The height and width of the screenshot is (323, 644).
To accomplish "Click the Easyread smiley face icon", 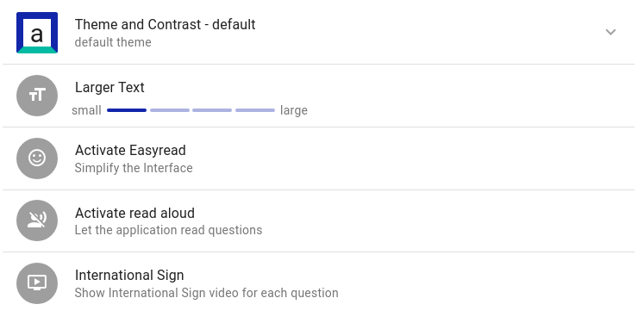I will tap(37, 158).
